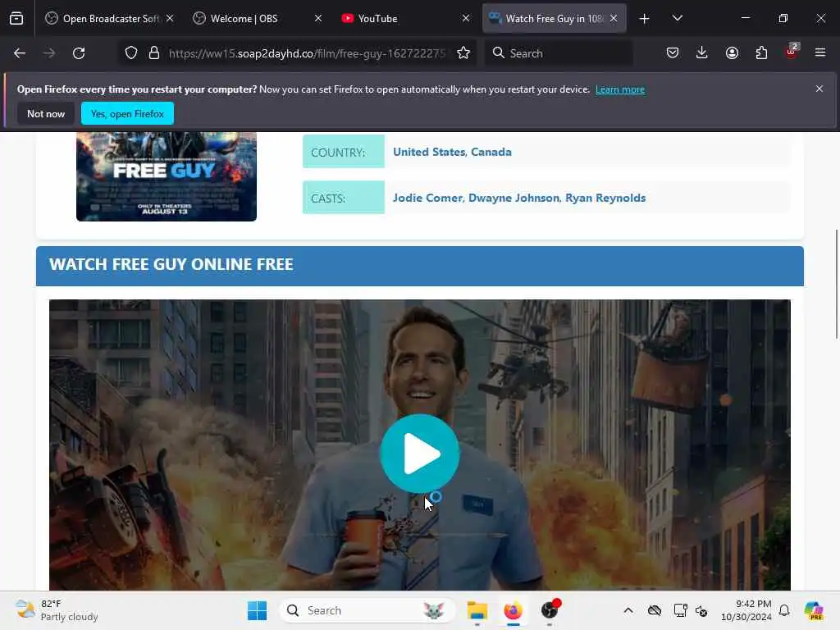
Task: Go back to the previous page
Action: click(20, 53)
